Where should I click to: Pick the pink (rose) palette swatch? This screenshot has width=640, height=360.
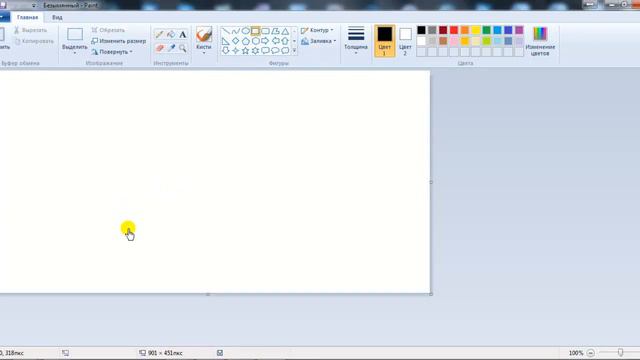pyautogui.click(x=454, y=41)
